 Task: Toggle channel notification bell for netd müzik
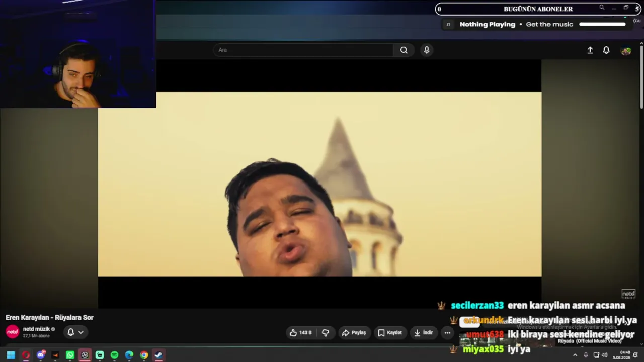(71, 332)
